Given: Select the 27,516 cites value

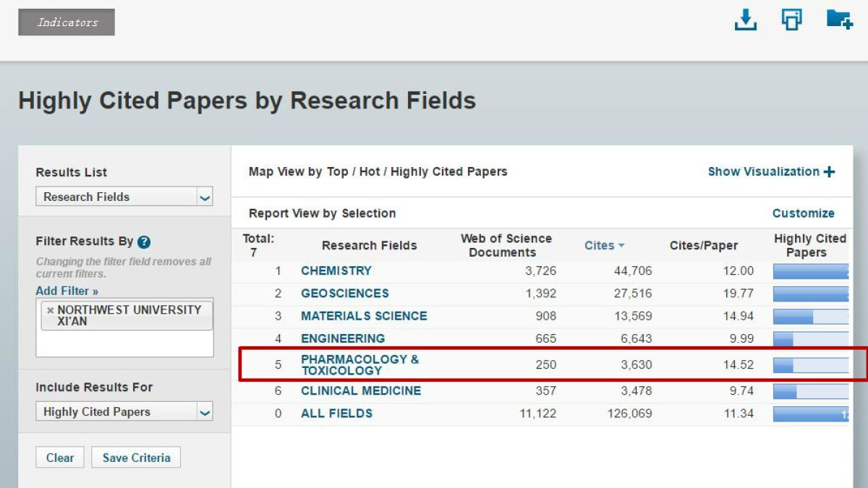Looking at the screenshot, I should point(632,293).
